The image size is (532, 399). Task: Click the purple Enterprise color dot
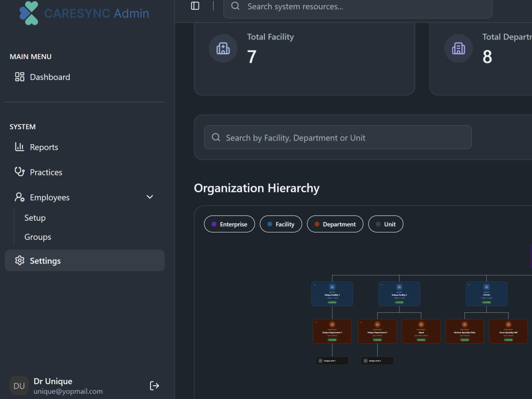[x=214, y=224]
